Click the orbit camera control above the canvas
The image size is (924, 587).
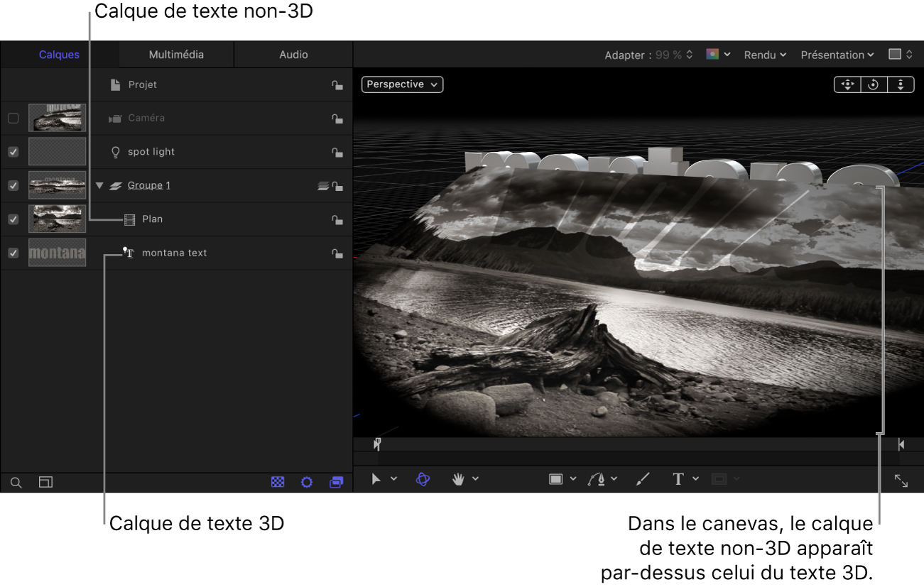click(x=874, y=84)
